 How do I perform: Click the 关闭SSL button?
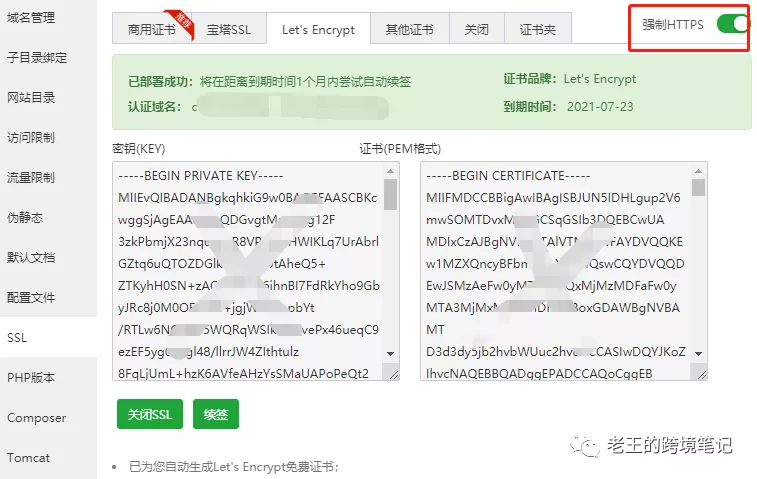click(149, 414)
